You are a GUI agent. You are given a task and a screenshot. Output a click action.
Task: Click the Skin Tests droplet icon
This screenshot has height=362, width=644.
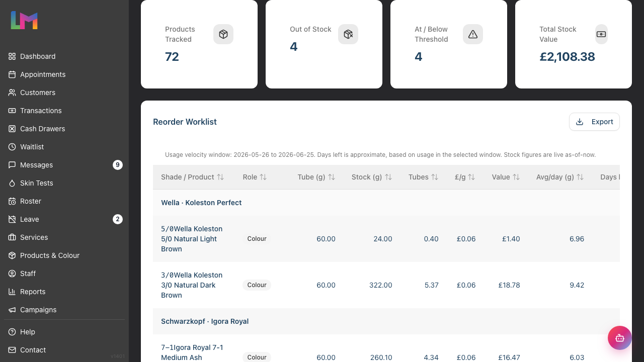12,183
